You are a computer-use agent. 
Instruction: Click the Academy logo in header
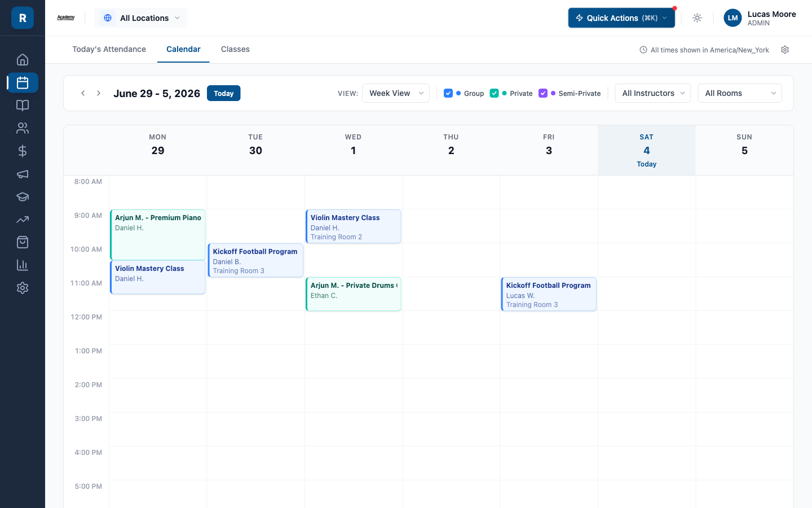pos(66,17)
